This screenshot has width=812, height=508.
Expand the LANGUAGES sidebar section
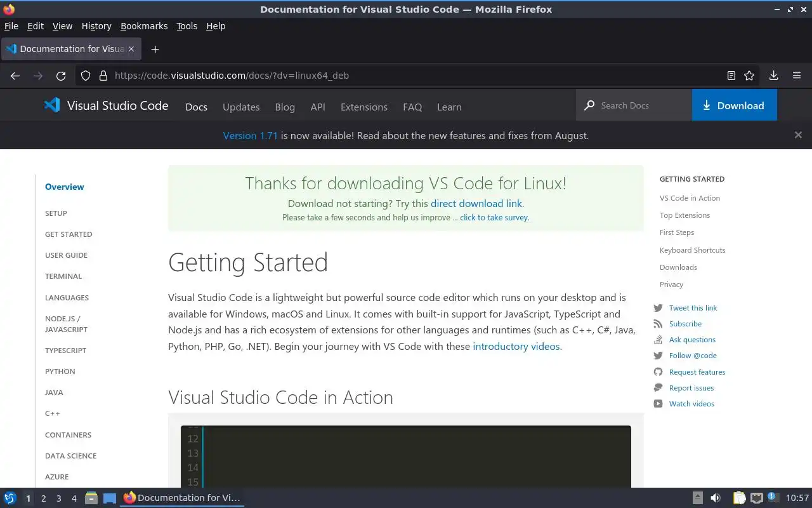[67, 298]
